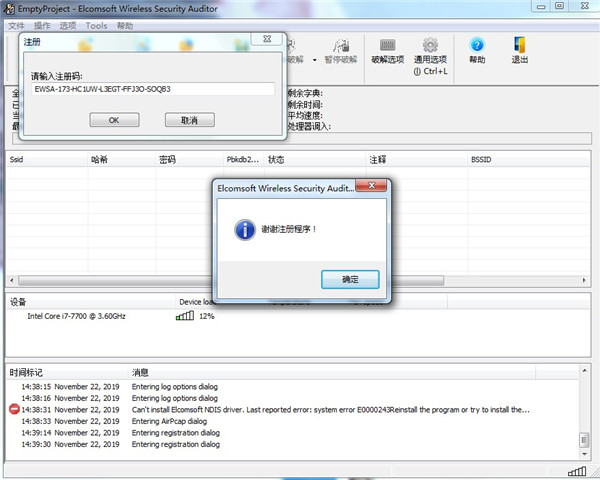Click the 设备 column header
Viewport: 600px width, 480px height.
pyautogui.click(x=91, y=302)
